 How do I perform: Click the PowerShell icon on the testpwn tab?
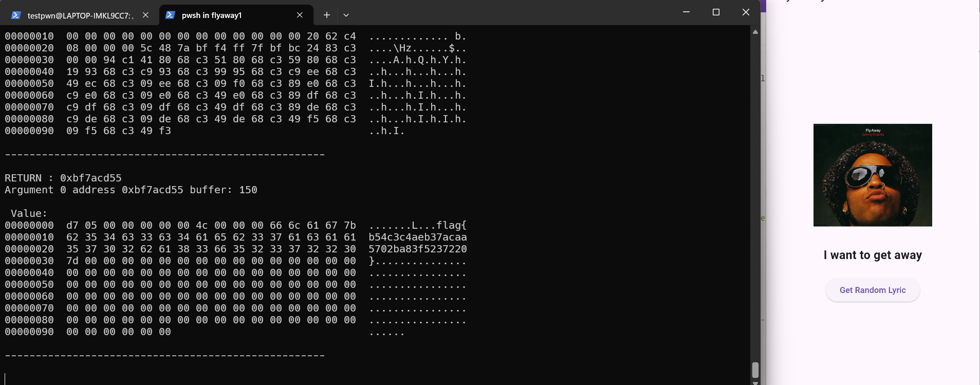[x=16, y=15]
